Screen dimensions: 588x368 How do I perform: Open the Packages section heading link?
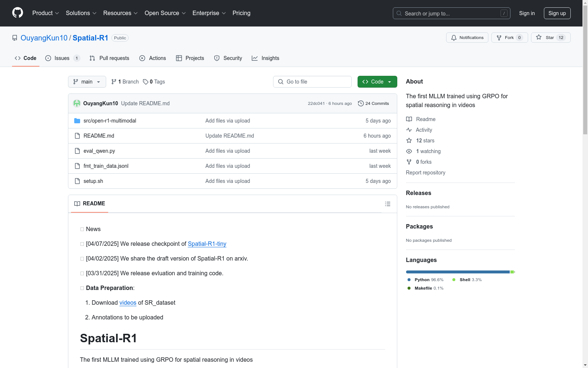point(419,226)
